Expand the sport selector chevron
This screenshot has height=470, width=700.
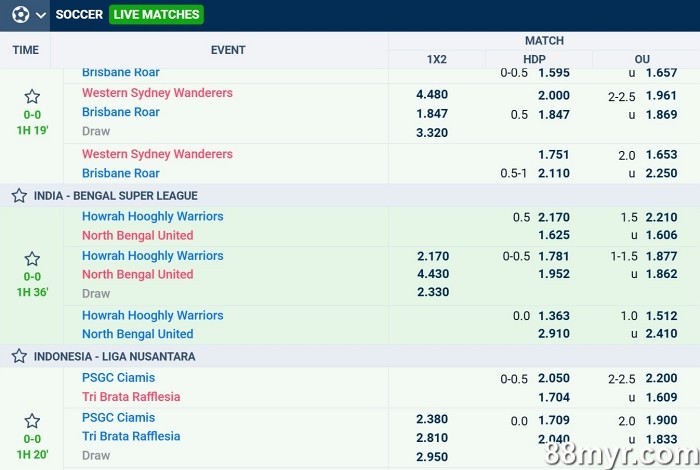41,15
